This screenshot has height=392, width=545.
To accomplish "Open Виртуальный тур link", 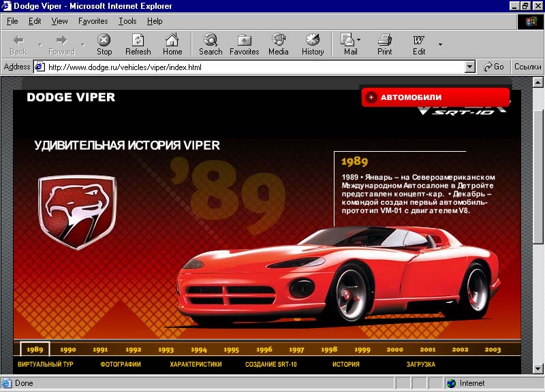I will 46,364.
